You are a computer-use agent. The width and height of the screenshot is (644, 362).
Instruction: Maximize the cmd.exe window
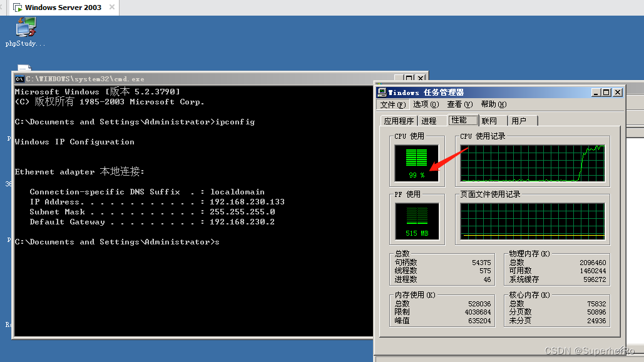pos(409,78)
